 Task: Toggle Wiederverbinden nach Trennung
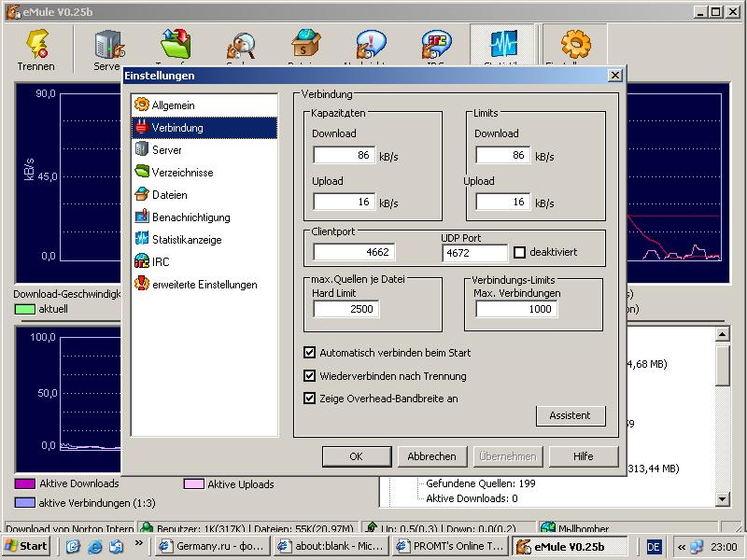(310, 376)
